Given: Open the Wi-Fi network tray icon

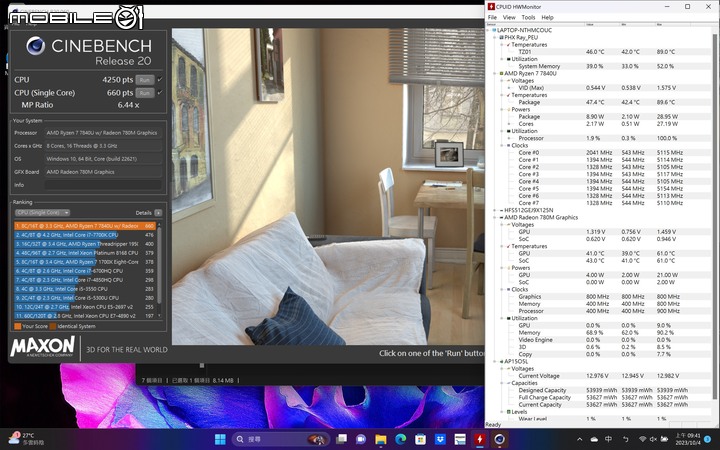Looking at the screenshot, I should (642, 439).
